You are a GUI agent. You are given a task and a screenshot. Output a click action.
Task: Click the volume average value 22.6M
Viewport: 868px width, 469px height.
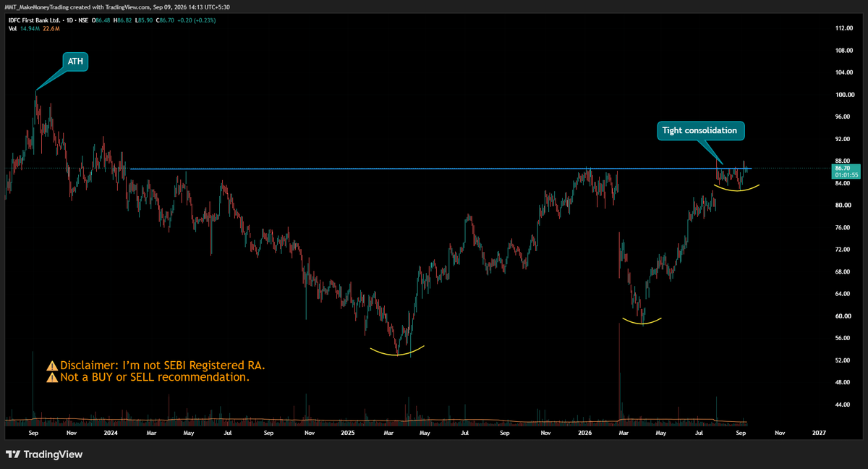[51, 29]
